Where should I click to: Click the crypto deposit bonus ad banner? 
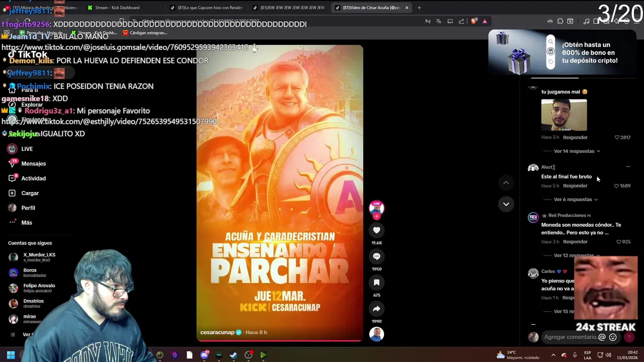tap(561, 53)
